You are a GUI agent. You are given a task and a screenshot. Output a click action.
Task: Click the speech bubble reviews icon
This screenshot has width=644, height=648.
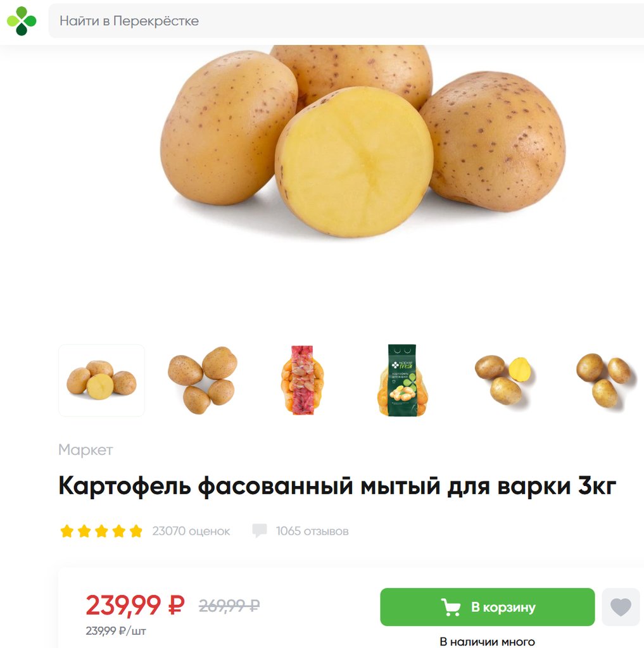coord(260,531)
